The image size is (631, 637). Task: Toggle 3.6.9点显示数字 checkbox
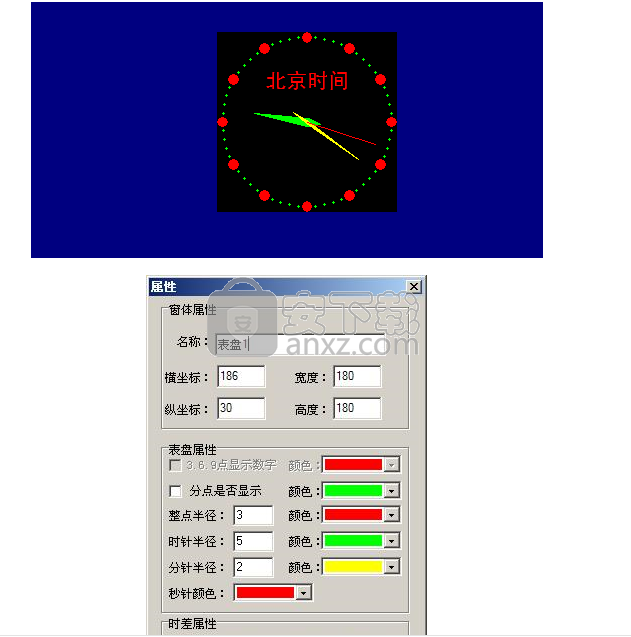(x=175, y=465)
